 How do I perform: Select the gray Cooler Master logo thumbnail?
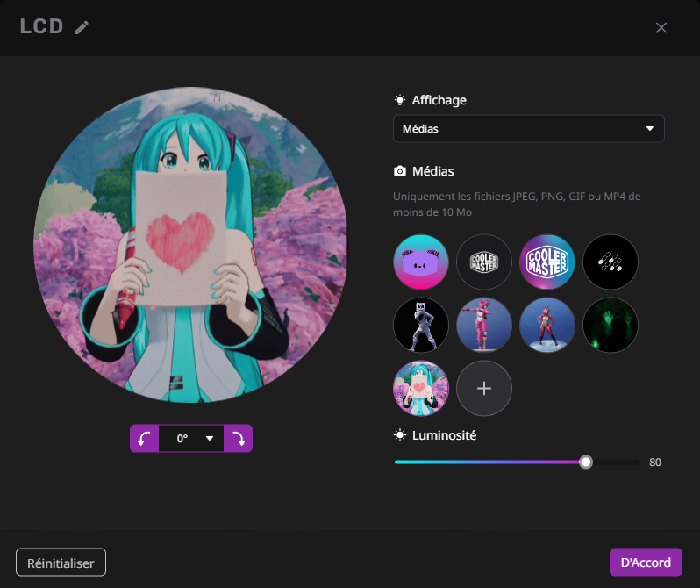pos(484,262)
